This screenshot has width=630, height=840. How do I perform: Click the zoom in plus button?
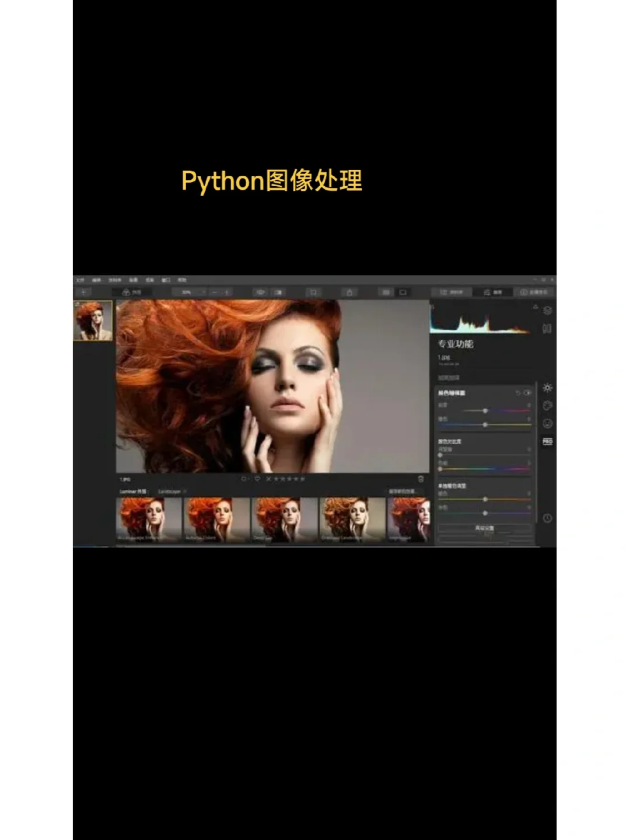tap(226, 292)
